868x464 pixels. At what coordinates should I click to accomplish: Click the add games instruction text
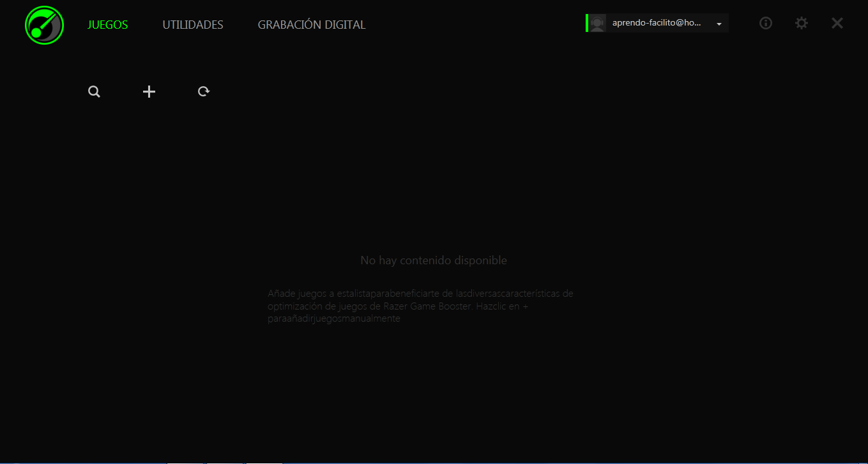(420, 305)
